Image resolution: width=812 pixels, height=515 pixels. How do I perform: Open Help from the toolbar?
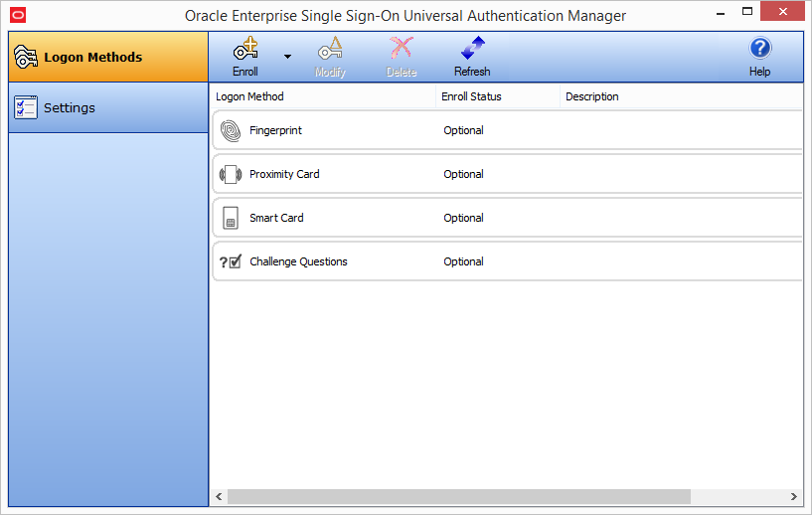coord(759,57)
